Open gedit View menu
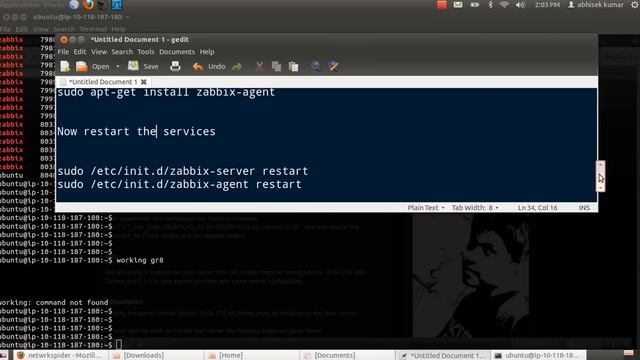Image resolution: width=640 pixels, height=360 pixels. [x=99, y=52]
